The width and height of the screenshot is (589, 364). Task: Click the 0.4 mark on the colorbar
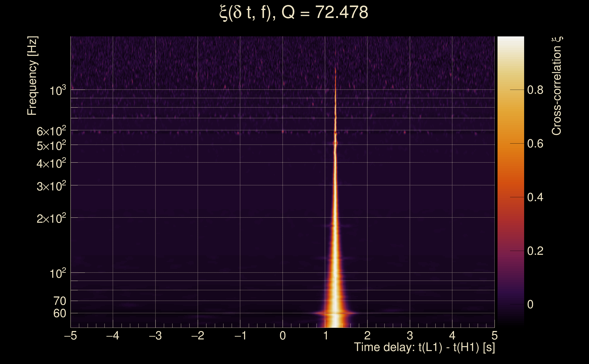(535, 197)
